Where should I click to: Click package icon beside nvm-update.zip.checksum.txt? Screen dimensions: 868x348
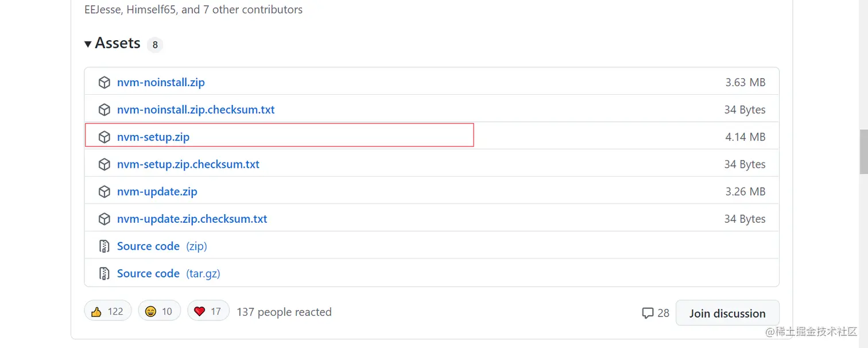[104, 219]
